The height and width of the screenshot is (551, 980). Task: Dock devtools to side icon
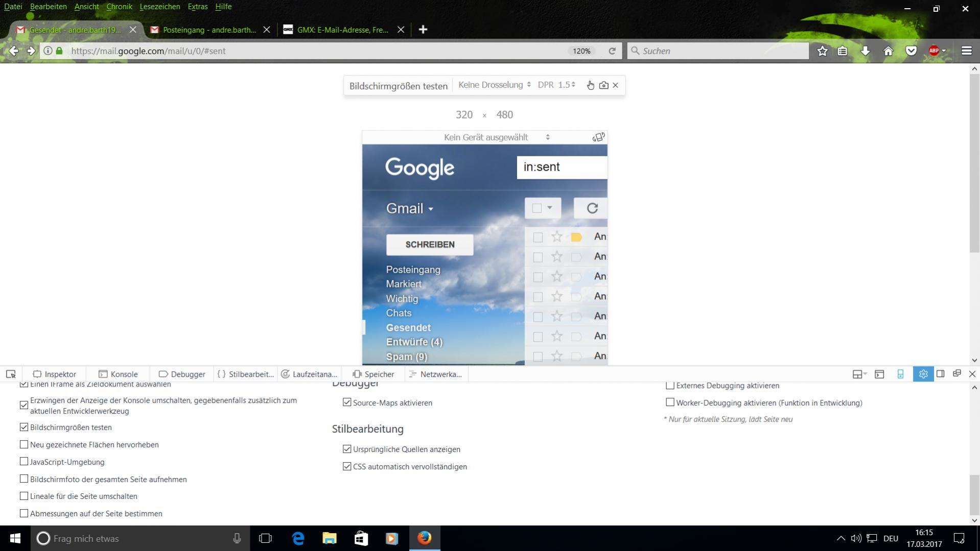pos(940,374)
